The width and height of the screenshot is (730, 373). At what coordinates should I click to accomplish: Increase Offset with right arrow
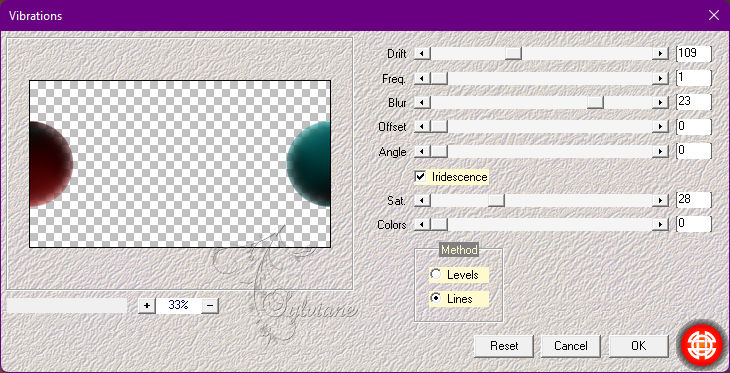tap(660, 127)
